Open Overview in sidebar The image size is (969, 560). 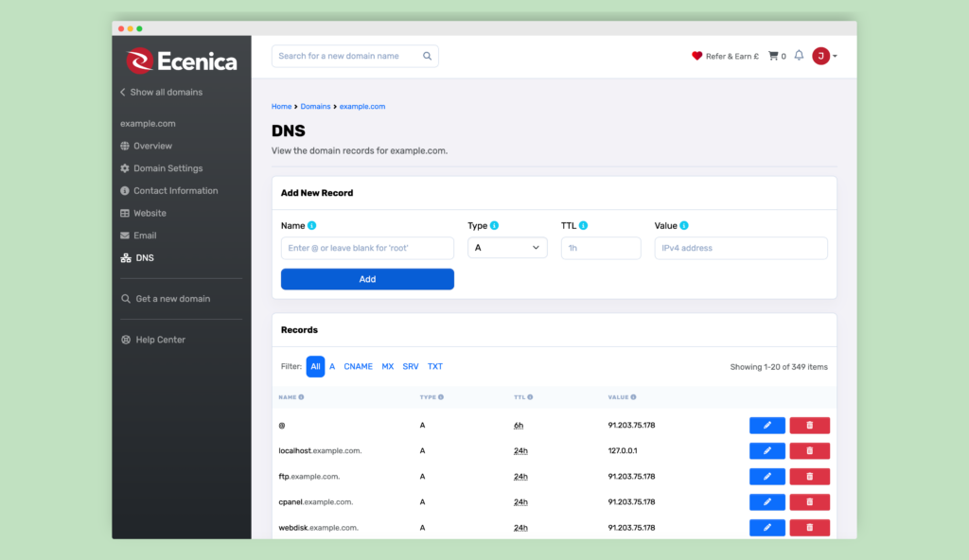(147, 146)
